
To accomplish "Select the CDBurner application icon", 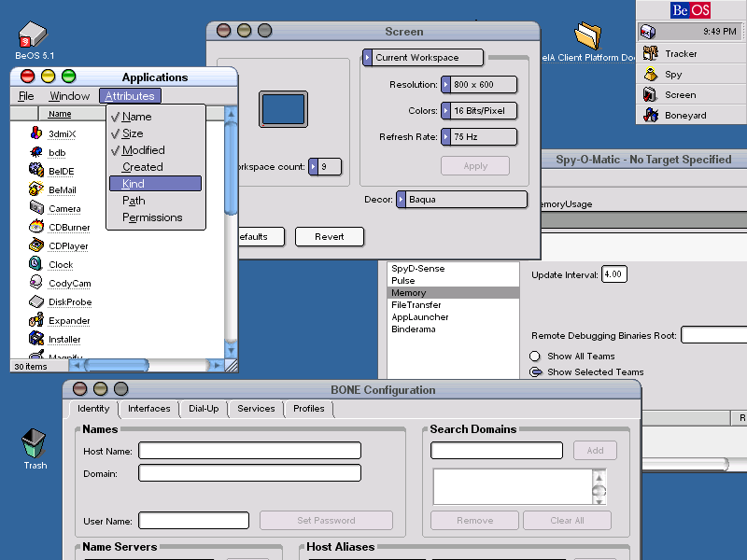I will (x=36, y=226).
